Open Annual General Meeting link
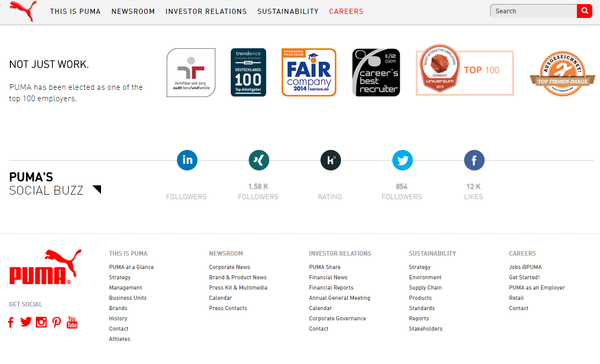Image resolution: width=600 pixels, height=364 pixels. coord(339,298)
